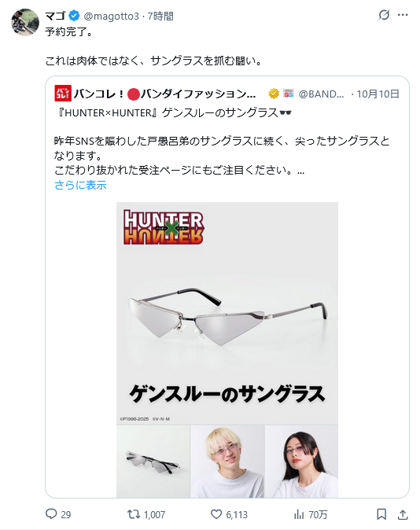Open the sunglasses-only thumbnail at the bottom
The width and height of the screenshot is (420, 530).
153,461
